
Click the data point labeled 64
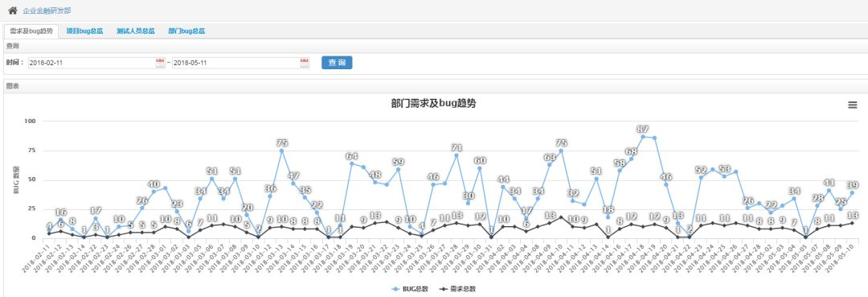click(351, 163)
